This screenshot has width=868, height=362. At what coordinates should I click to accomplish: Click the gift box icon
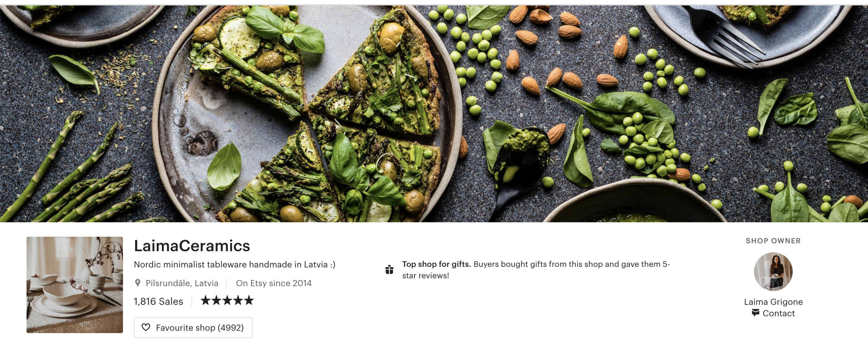point(389,270)
